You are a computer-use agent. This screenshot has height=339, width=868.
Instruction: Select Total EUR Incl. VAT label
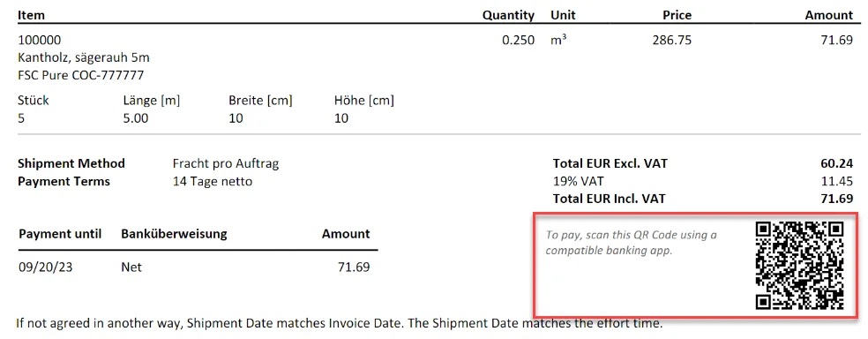click(609, 199)
